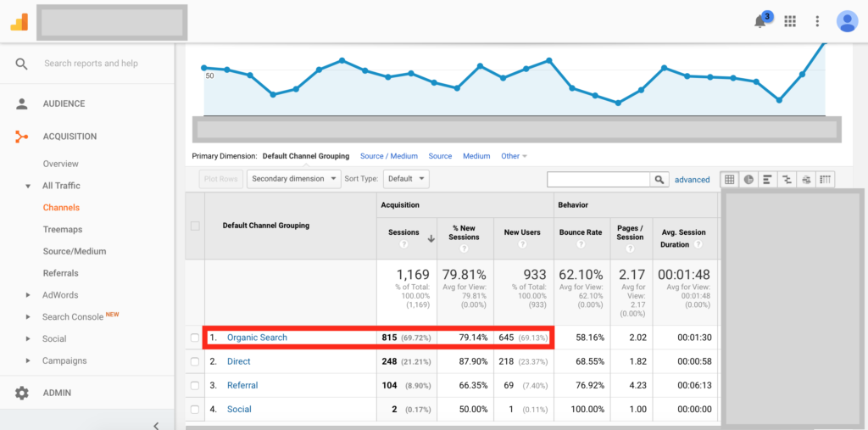Click the notifications bell icon

[760, 22]
